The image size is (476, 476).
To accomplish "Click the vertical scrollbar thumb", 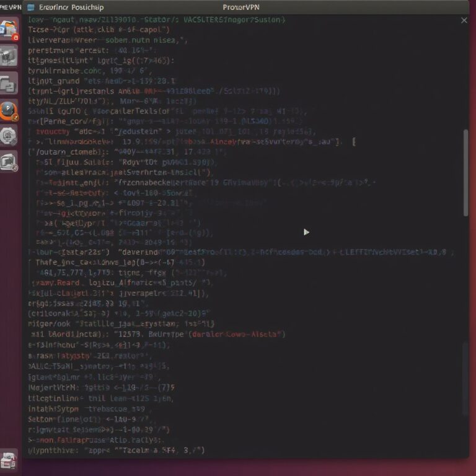I will point(465,173).
